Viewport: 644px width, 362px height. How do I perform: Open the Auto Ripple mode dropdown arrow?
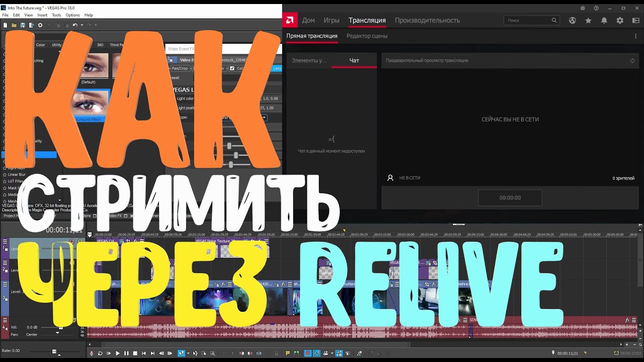pyautogui.click(x=332, y=353)
